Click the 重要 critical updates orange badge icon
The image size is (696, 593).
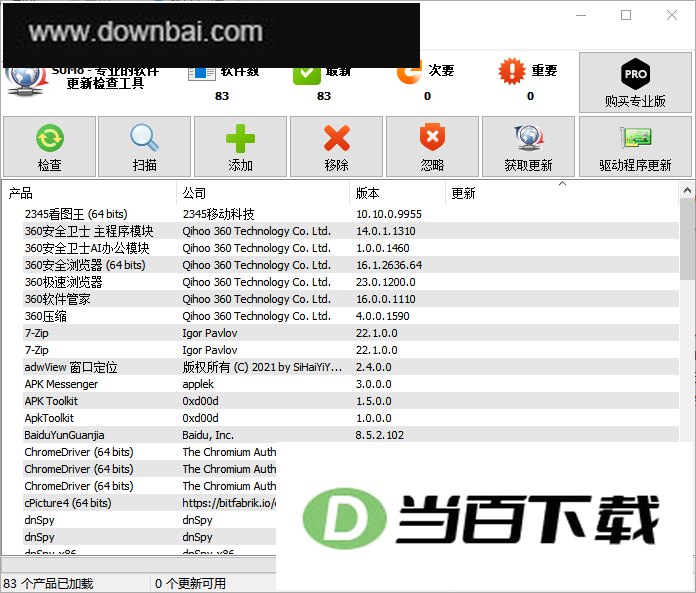(512, 71)
